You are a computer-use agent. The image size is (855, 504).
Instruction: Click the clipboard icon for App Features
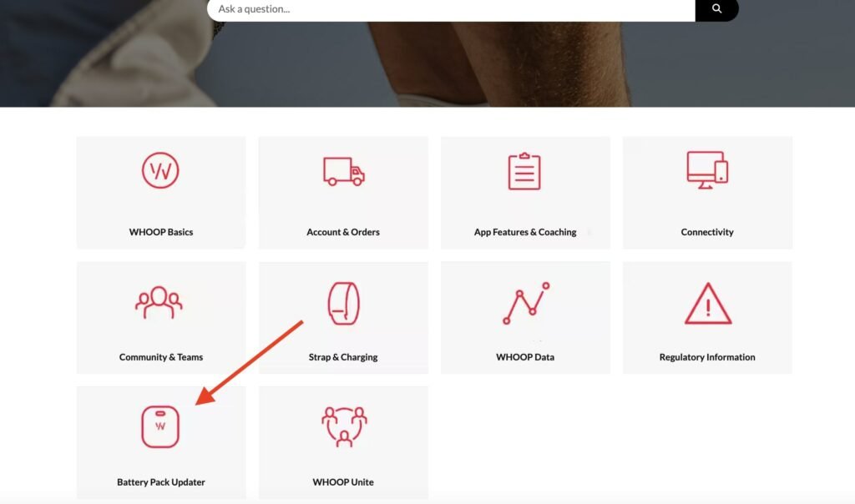coord(524,172)
